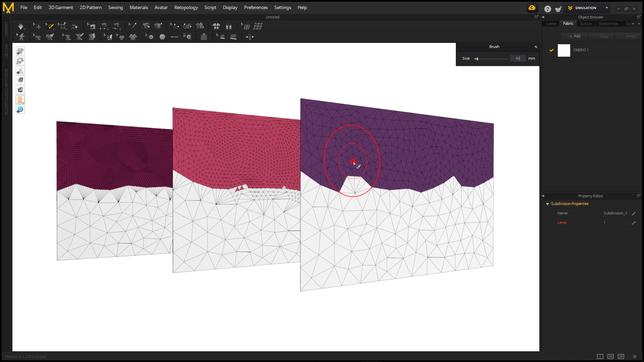Toggle the 3D view button in the status bar

(x=611, y=356)
